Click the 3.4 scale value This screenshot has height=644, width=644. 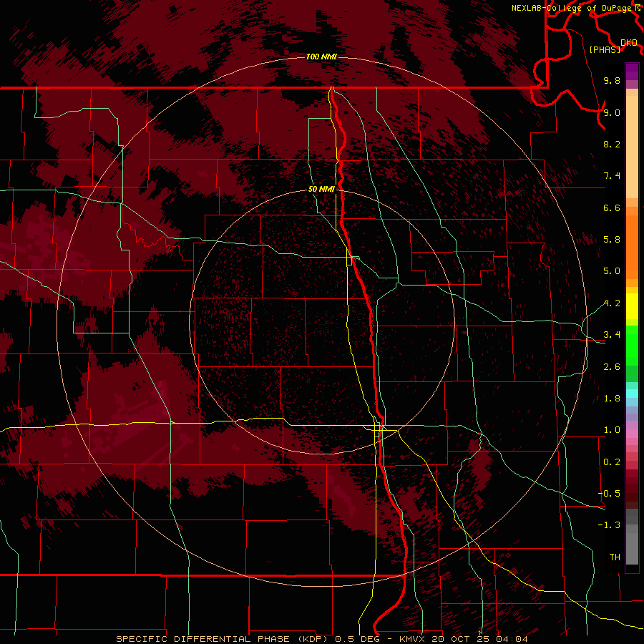click(x=612, y=335)
